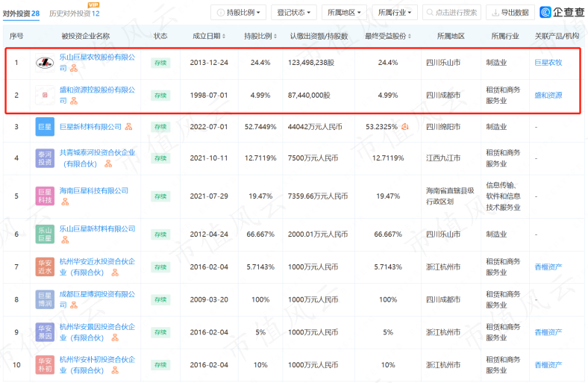Screen dimensions: 588x383
Task: Click the green 乐山巨星 logo tile
Action: (x=45, y=234)
